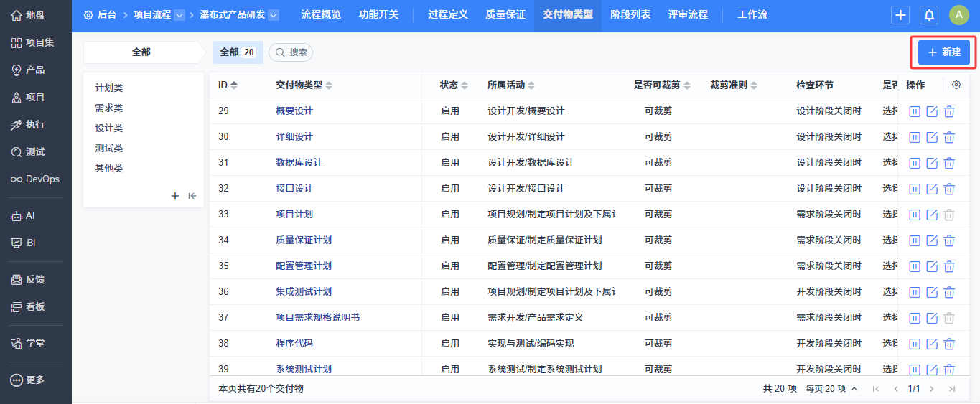The height and width of the screenshot is (404, 980).
Task: Open DevOps from left navigation
Action: tap(35, 179)
